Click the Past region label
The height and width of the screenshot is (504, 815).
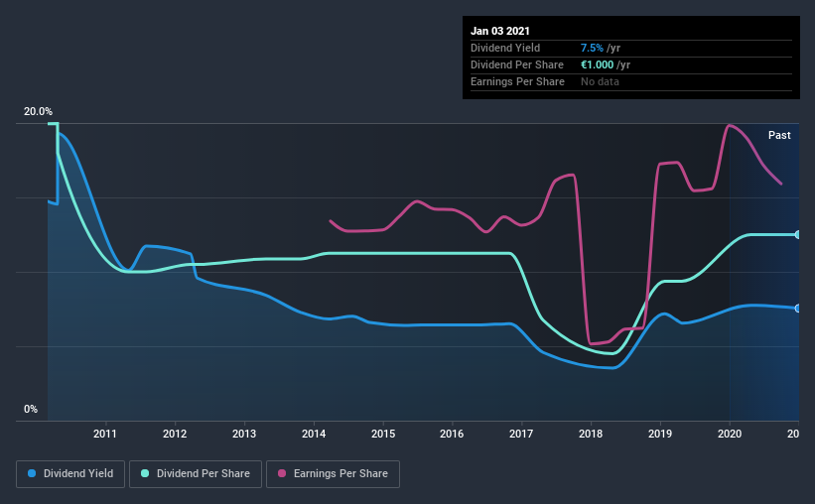(x=779, y=135)
